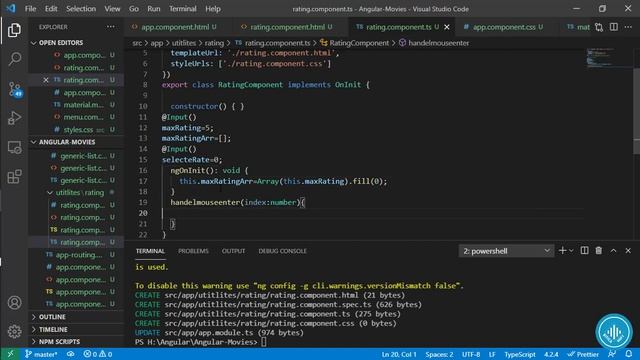Open Run and Debug view icon

(14, 118)
